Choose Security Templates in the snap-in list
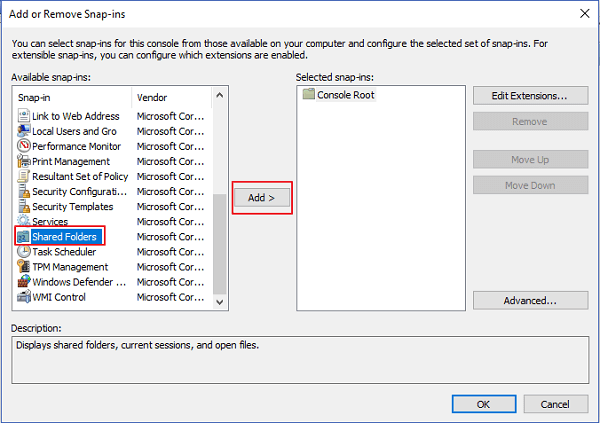The height and width of the screenshot is (423, 600). pyautogui.click(x=72, y=206)
